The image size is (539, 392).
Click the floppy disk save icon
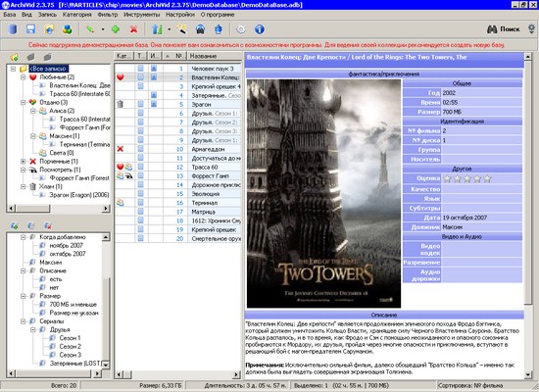(x=31, y=29)
